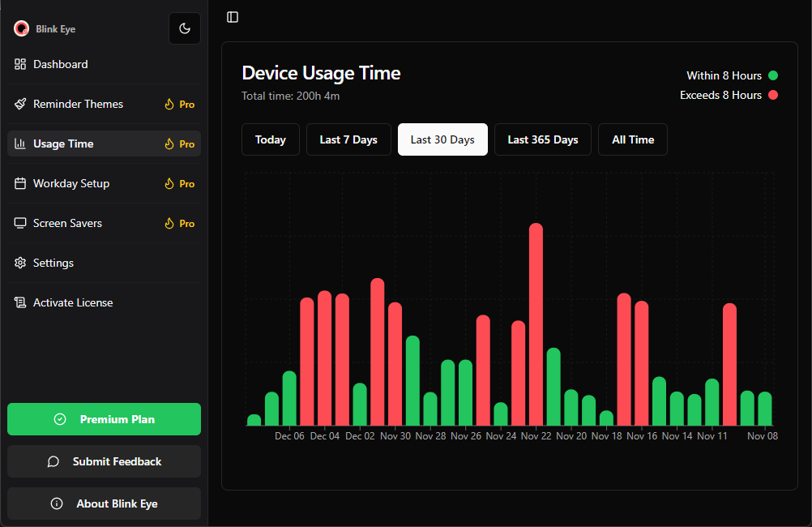Open Workday Setup via its calendar icon
The height and width of the screenshot is (527, 812).
(19, 183)
